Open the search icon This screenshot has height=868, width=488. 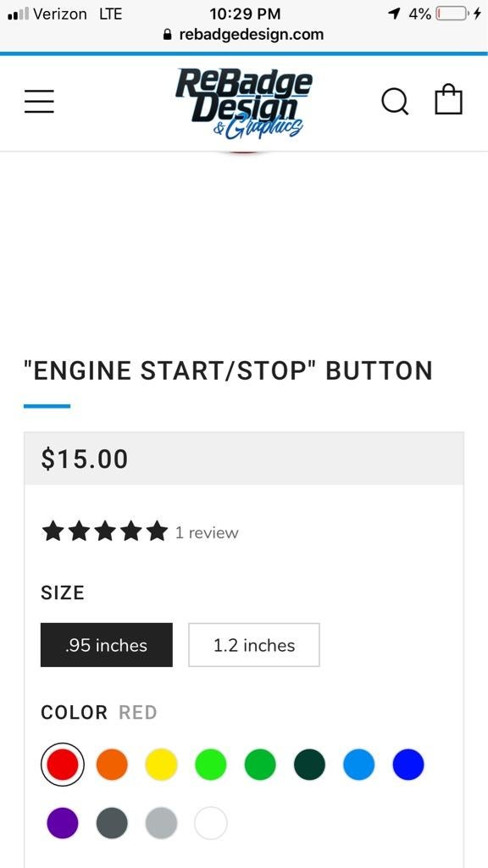point(395,101)
